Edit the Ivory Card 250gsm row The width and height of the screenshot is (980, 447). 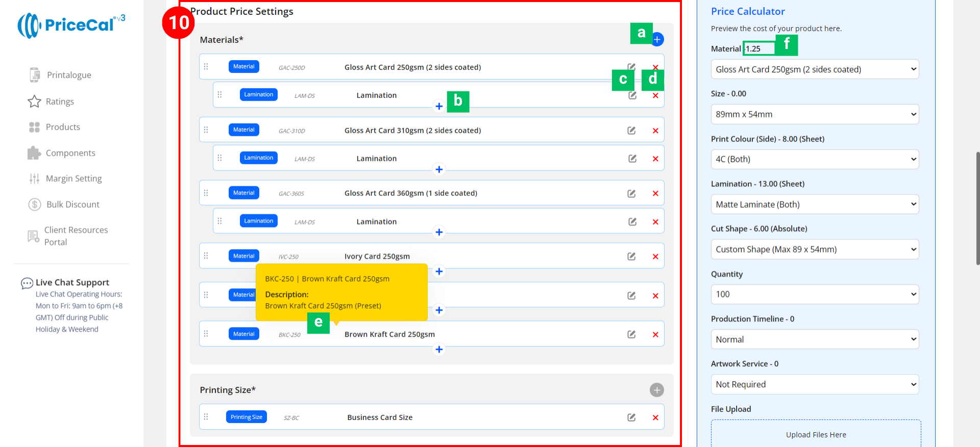coord(631,257)
